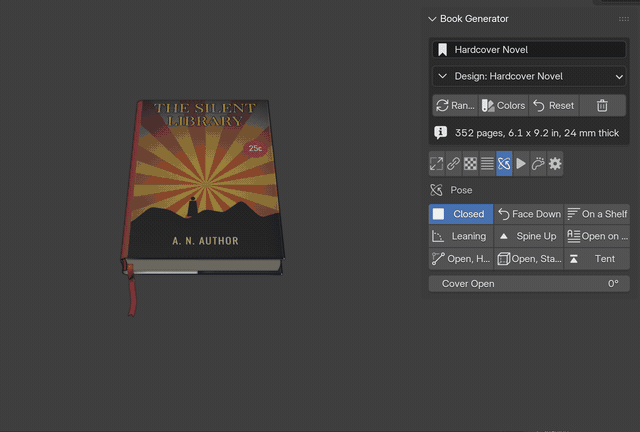This screenshot has width=640, height=432.
Task: Open the panel drag-handle dots
Action: tap(623, 19)
